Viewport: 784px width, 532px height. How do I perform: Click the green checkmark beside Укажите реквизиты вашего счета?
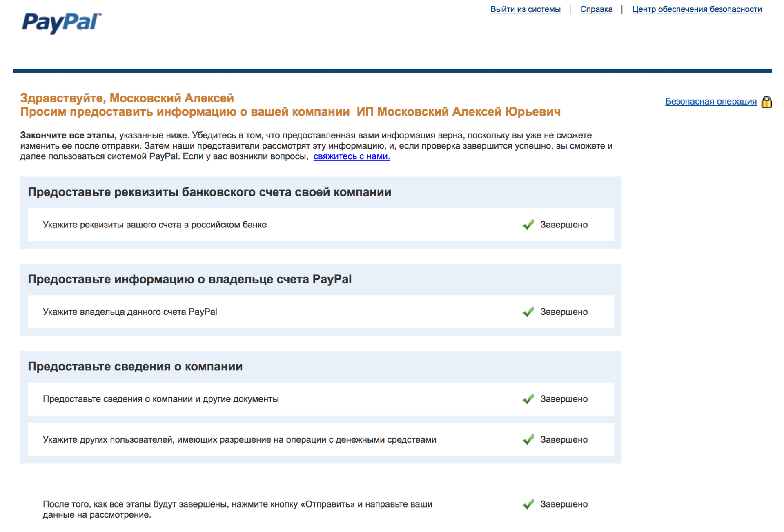(528, 224)
